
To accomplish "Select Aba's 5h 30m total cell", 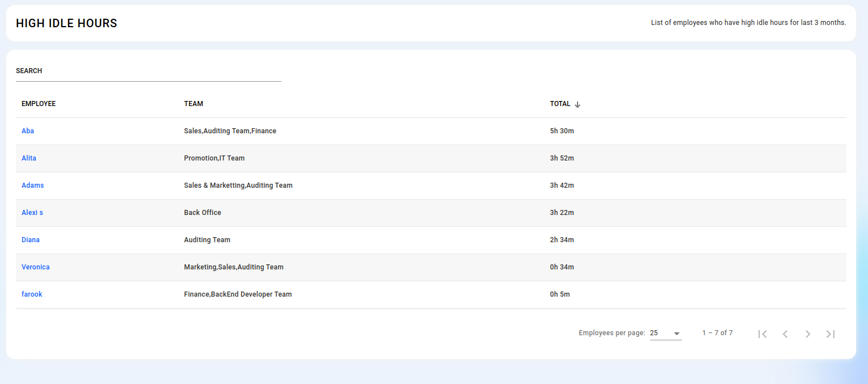I will (x=562, y=131).
